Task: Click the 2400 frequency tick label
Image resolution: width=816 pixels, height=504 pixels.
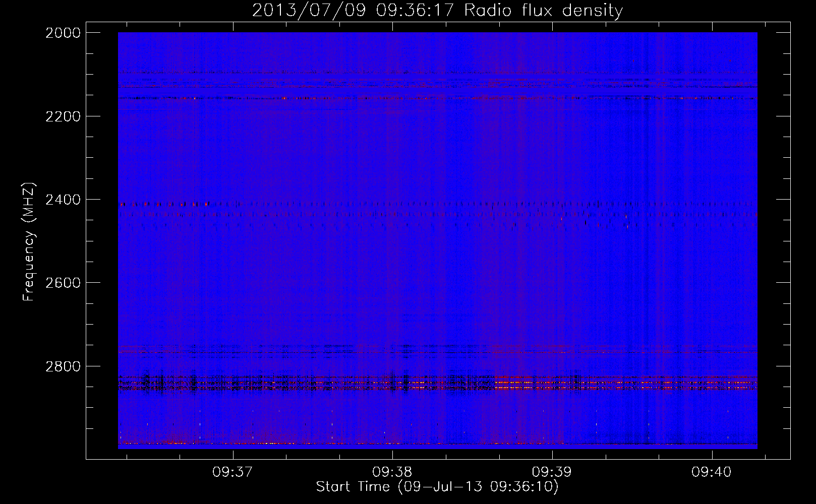Action: [63, 200]
